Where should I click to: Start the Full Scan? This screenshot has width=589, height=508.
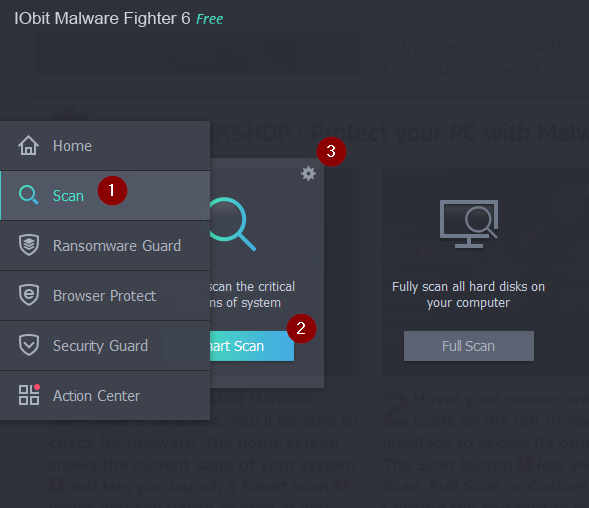pos(469,346)
